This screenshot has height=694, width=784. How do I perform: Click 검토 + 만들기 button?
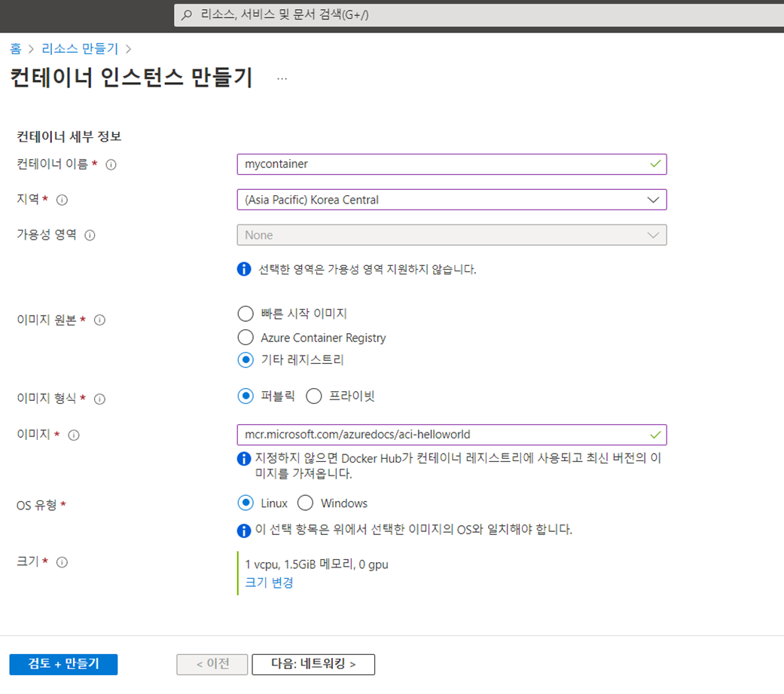[x=63, y=665]
